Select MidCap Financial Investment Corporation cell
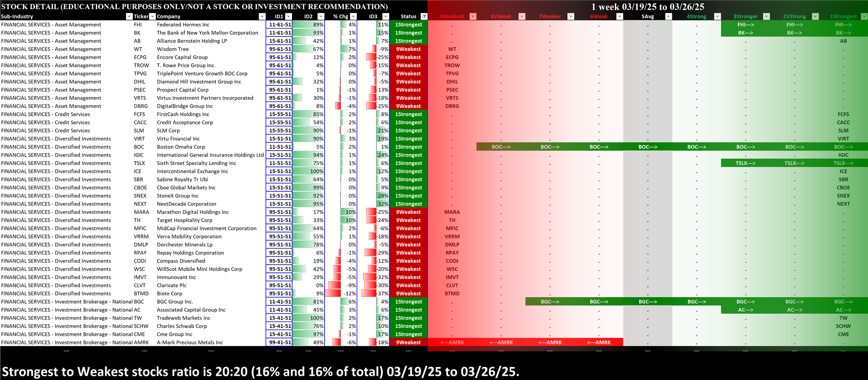Screen dimensions: 868x380 (210, 228)
